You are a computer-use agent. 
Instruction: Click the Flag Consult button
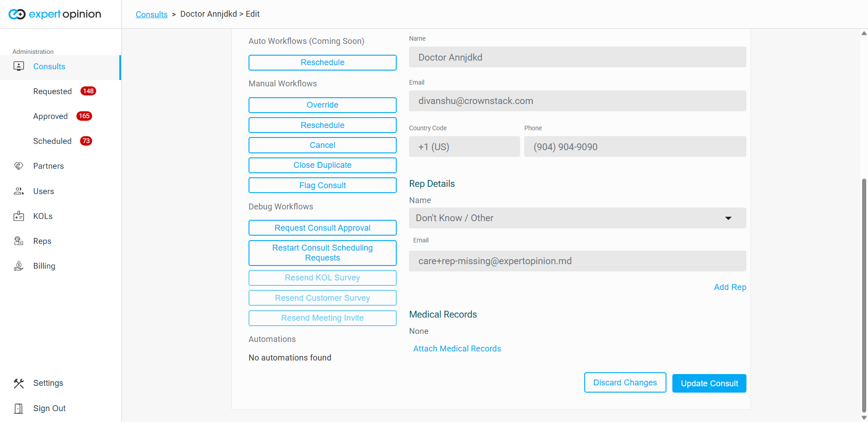[x=322, y=185]
